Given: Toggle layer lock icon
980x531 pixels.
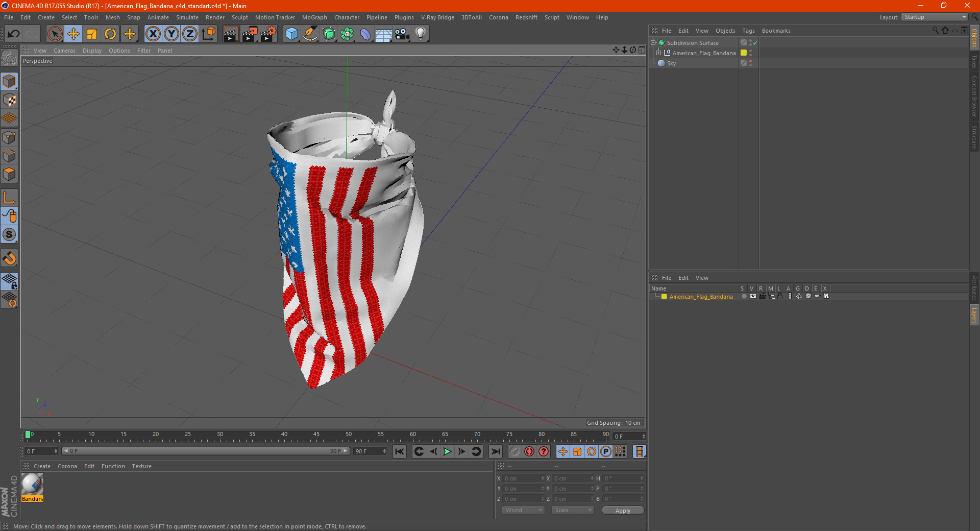Looking at the screenshot, I should (x=780, y=296).
